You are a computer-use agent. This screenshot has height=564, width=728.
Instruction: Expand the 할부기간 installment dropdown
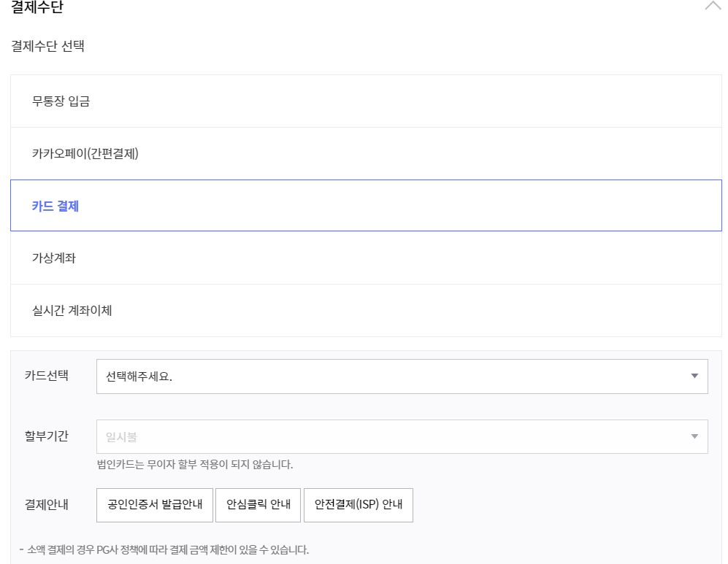click(x=402, y=436)
